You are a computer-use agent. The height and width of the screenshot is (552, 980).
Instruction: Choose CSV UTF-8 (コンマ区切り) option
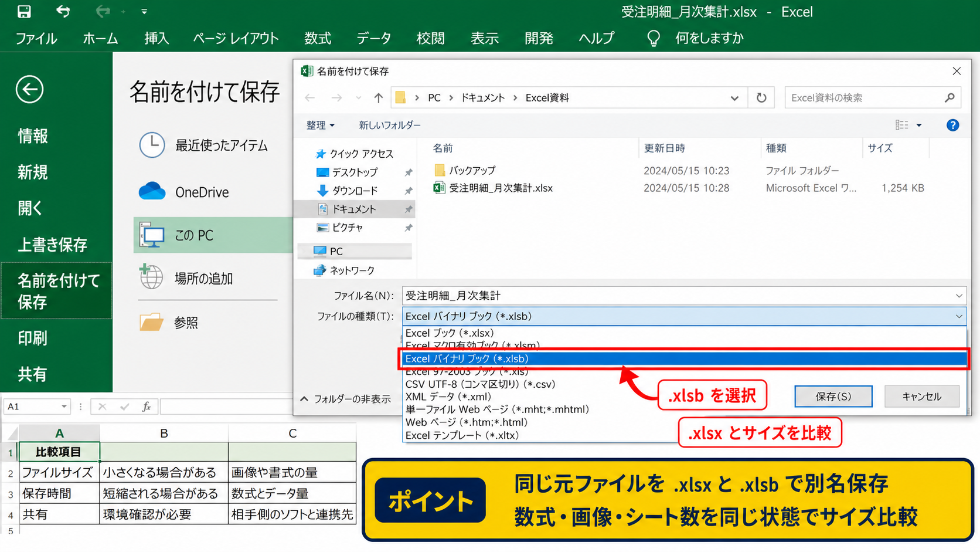[480, 384]
